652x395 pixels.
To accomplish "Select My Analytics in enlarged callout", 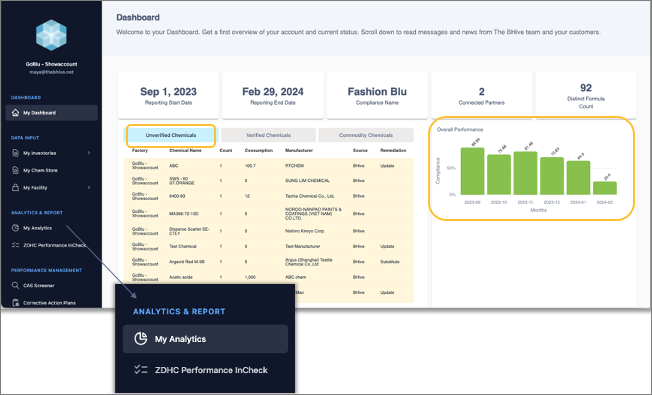I will point(205,339).
